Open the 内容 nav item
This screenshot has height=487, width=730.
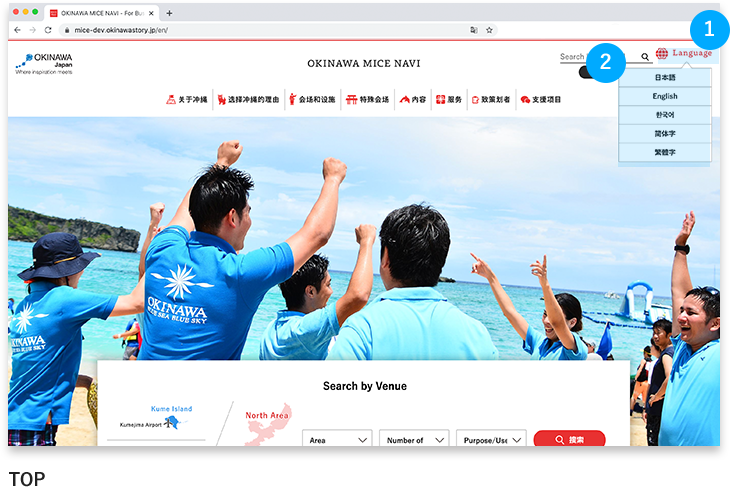(413, 99)
